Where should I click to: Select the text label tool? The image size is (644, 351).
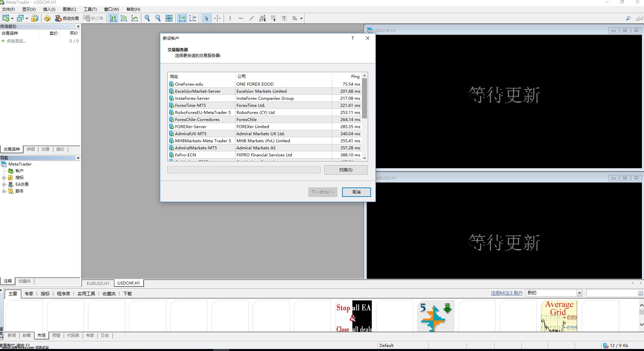(x=284, y=18)
